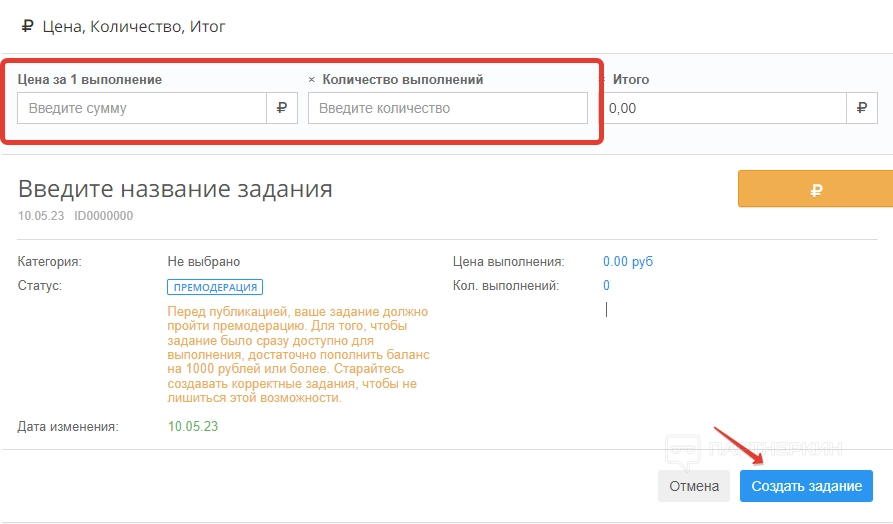Focus the Введите сумму input field

pos(141,108)
